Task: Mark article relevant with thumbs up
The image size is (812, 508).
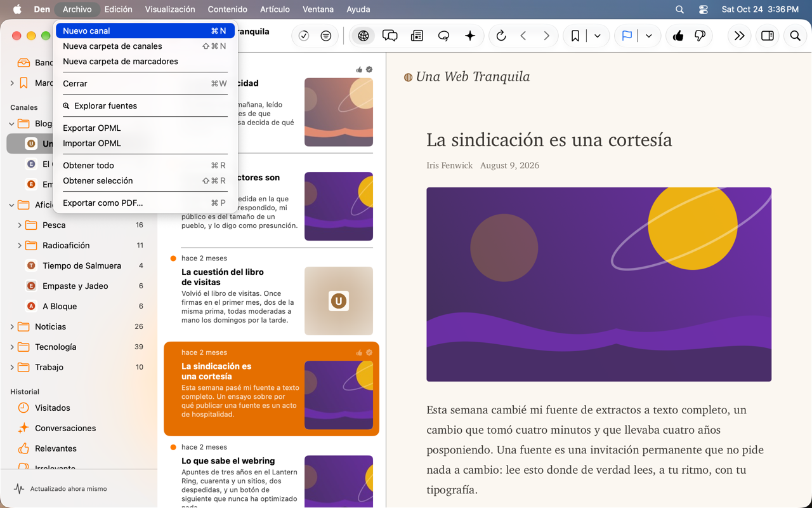Action: pos(678,36)
